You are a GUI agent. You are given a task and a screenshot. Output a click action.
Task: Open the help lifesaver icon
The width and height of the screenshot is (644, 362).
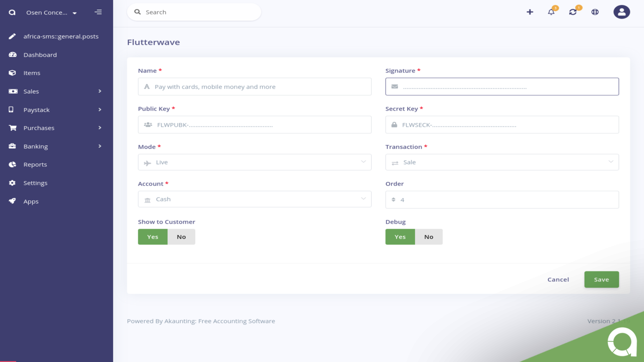[x=595, y=12]
